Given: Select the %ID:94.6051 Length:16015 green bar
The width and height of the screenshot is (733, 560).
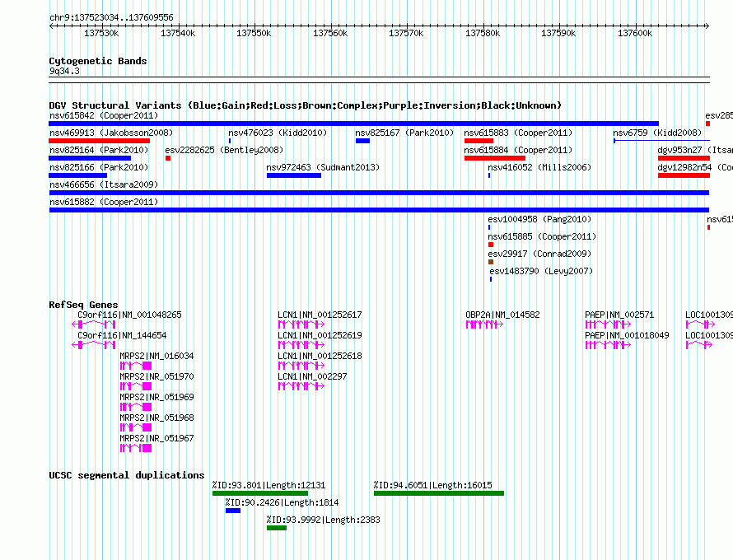Looking at the screenshot, I should click(x=439, y=493).
